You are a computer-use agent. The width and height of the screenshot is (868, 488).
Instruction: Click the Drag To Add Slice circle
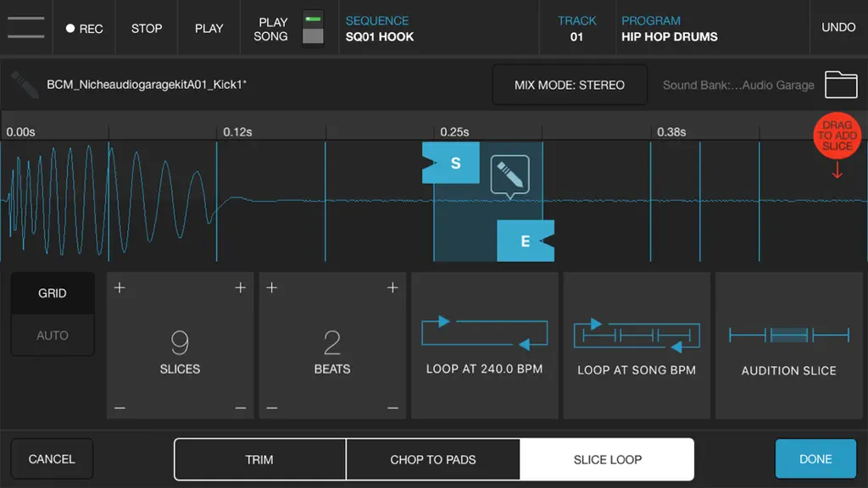[837, 136]
